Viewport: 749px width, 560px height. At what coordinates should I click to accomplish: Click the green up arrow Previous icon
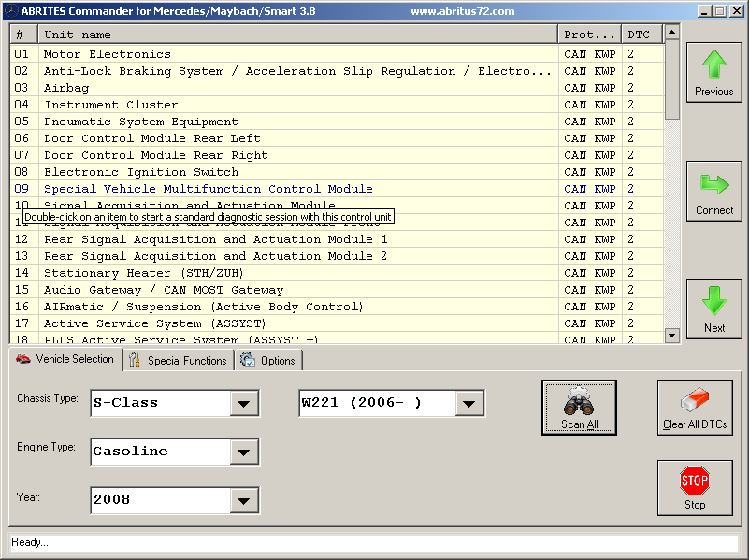tap(714, 64)
